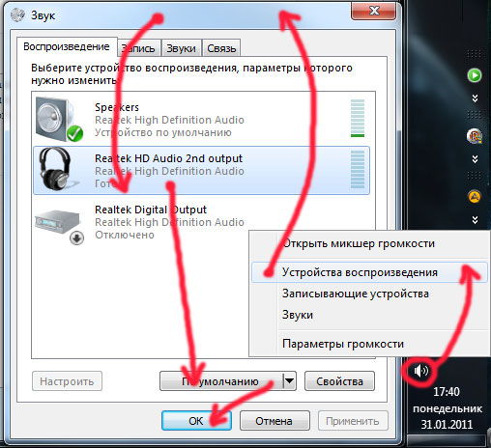Click the Настроить button

pos(67,381)
